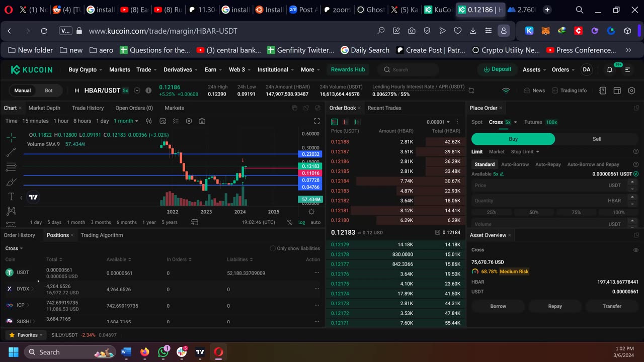
Task: Open the go-to-date calendar icon
Action: [x=195, y=222]
